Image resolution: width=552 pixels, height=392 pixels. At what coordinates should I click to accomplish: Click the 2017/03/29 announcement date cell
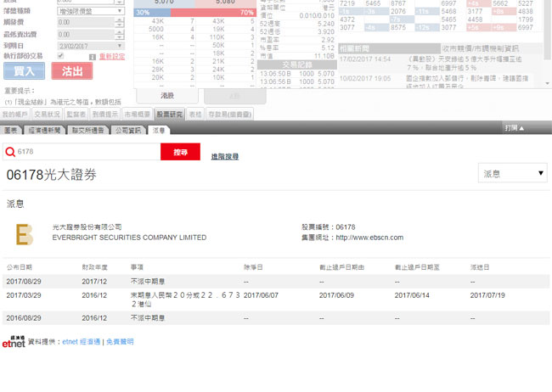tap(24, 295)
